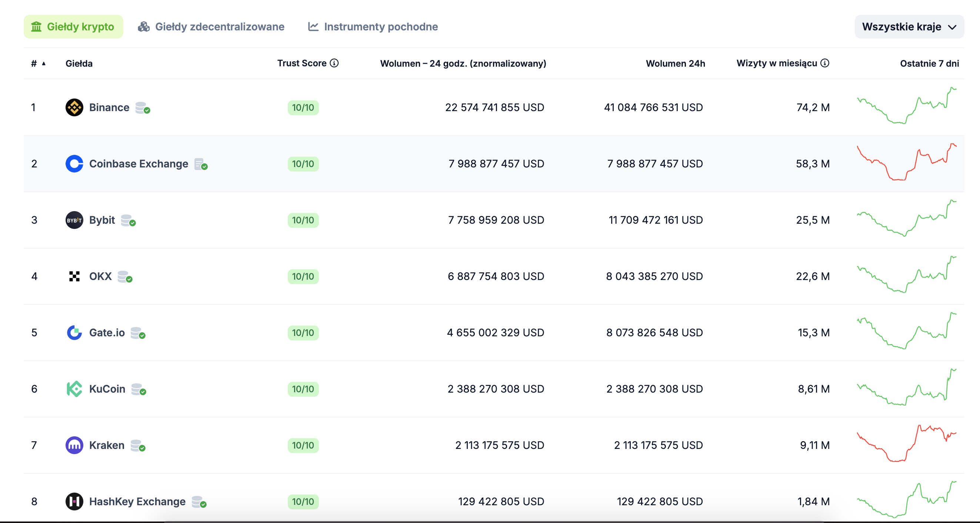Screen dimensions: 980x523
Task: Open the Wszystkie kraje country dropdown
Action: coord(909,27)
